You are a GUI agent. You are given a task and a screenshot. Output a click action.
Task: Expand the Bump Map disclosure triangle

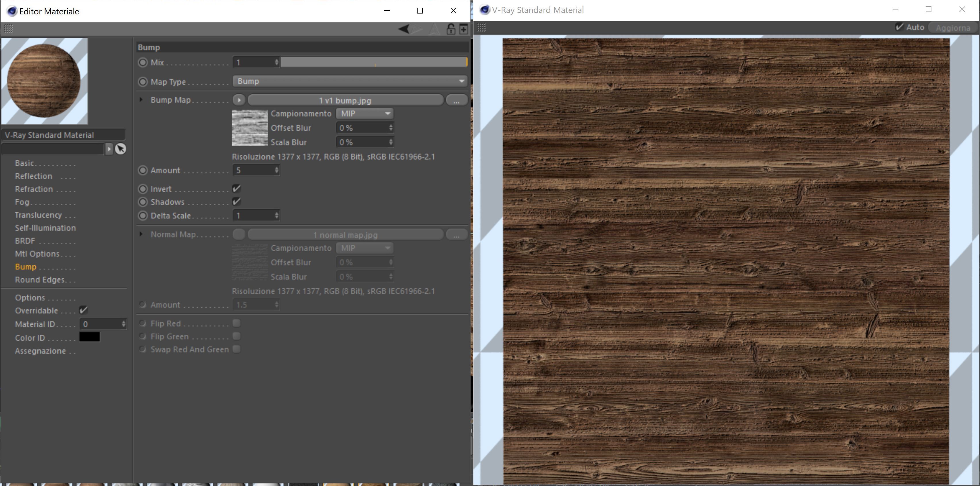pos(141,100)
